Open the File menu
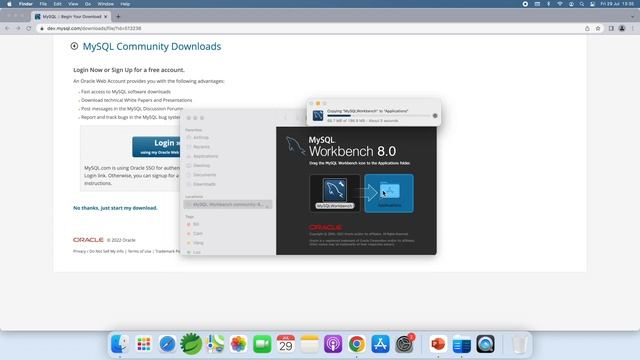The height and width of the screenshot is (360, 640). pos(43,4)
